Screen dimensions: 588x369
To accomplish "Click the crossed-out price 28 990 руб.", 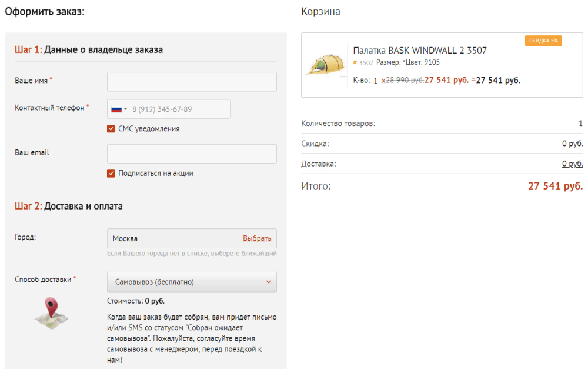I will tap(405, 80).
